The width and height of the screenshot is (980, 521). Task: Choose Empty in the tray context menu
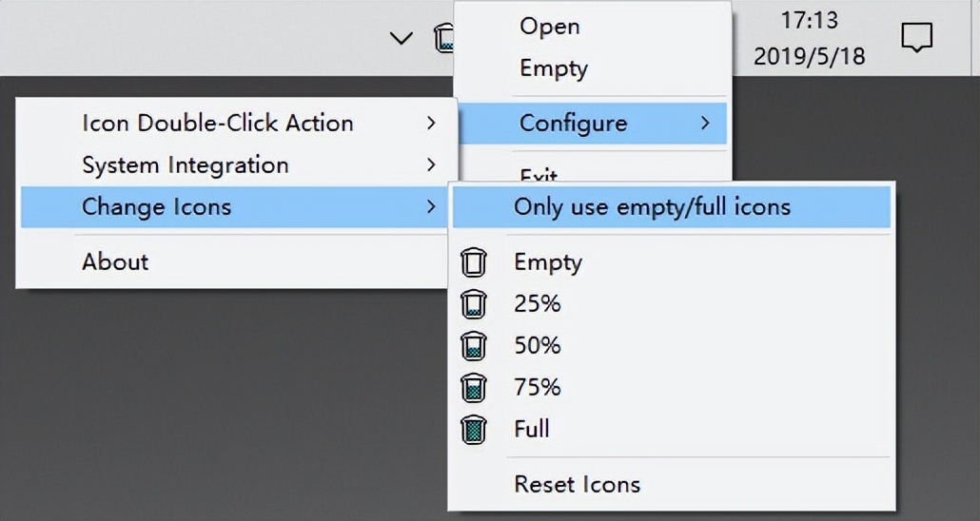(x=553, y=68)
